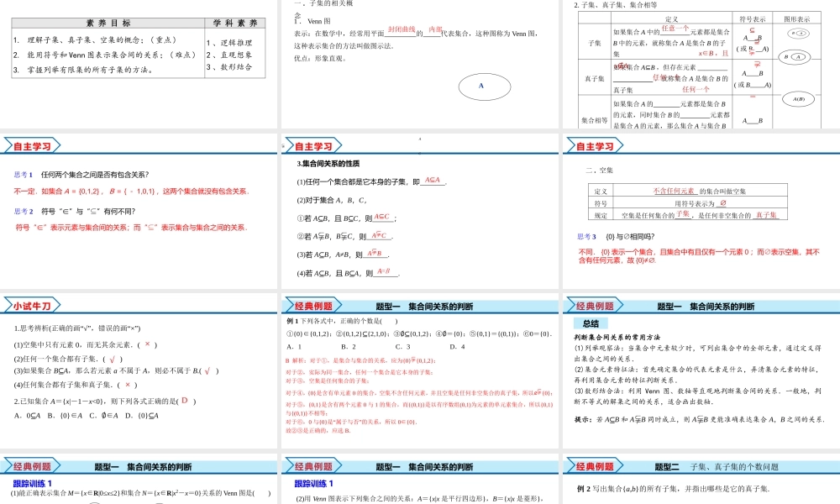The height and width of the screenshot is (504, 840).
Task: Click 跟踪训练1 question (2) about 平行四边形
Action: click(x=420, y=499)
